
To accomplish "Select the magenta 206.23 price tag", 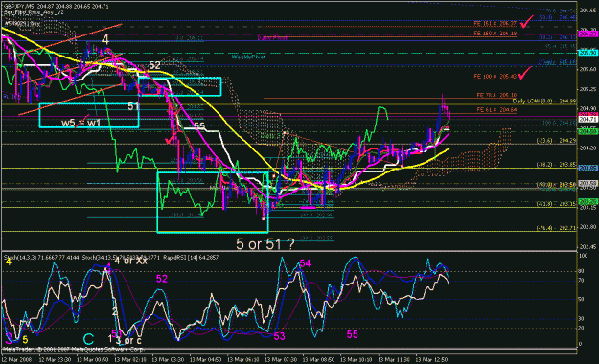I will (x=587, y=34).
